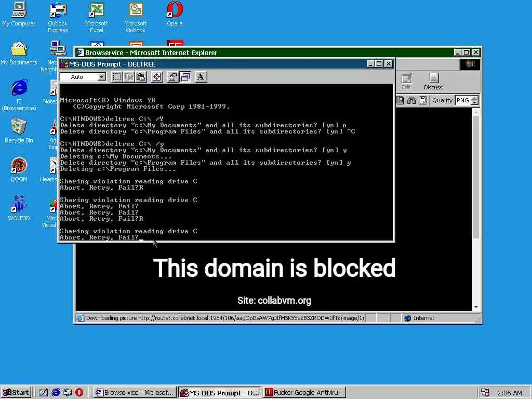
Task: Click the Quality PNG value field
Action: click(463, 100)
